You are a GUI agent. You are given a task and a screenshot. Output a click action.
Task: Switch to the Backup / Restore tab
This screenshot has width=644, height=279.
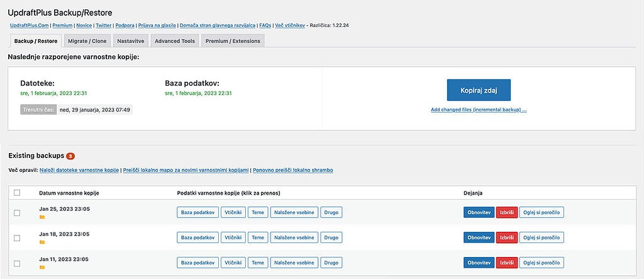[x=36, y=41]
